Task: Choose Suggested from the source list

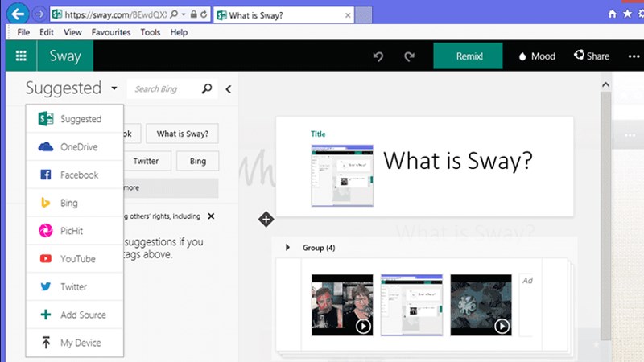Action: 75,118
